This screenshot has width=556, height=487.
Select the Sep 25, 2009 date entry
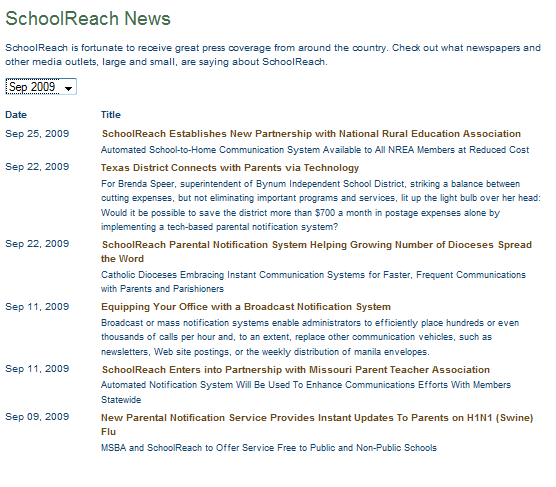click(x=37, y=134)
